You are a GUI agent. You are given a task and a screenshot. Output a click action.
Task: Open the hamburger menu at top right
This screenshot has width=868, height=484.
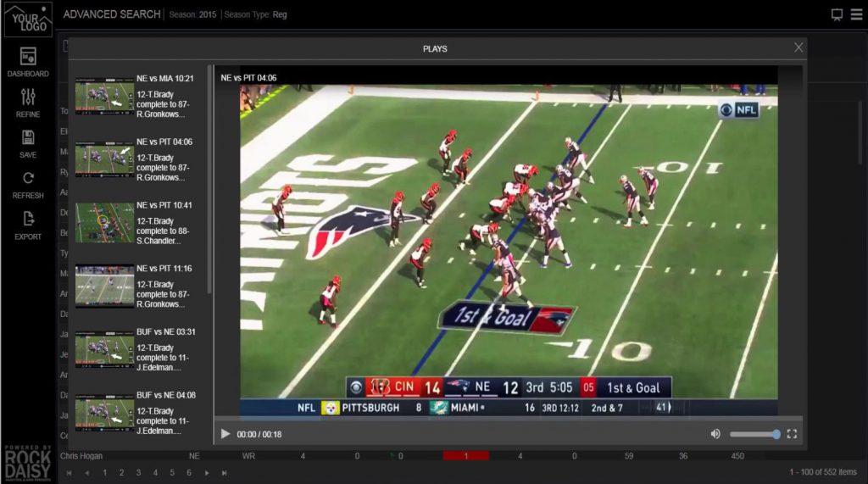click(x=856, y=14)
